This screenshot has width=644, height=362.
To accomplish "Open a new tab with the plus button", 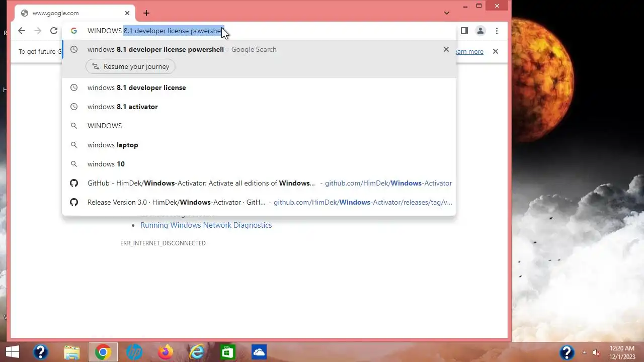I will [x=146, y=13].
